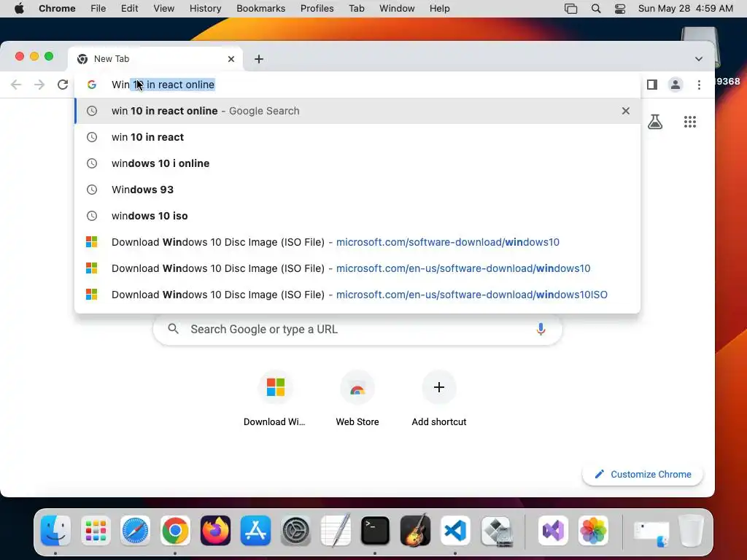Image resolution: width=747 pixels, height=560 pixels.
Task: Open the Chrome app menu
Action: [x=57, y=9]
